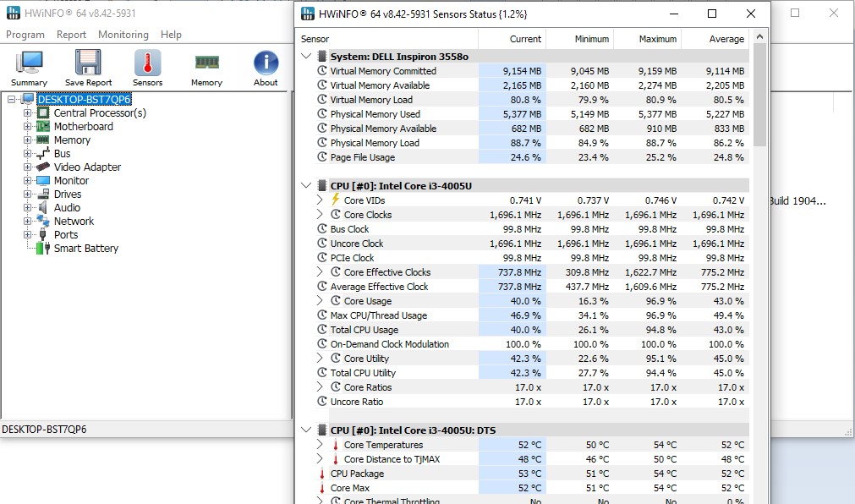The width and height of the screenshot is (855, 504).
Task: Collapse the DESKTOP-BST7QP6 root node
Action: 12,99
